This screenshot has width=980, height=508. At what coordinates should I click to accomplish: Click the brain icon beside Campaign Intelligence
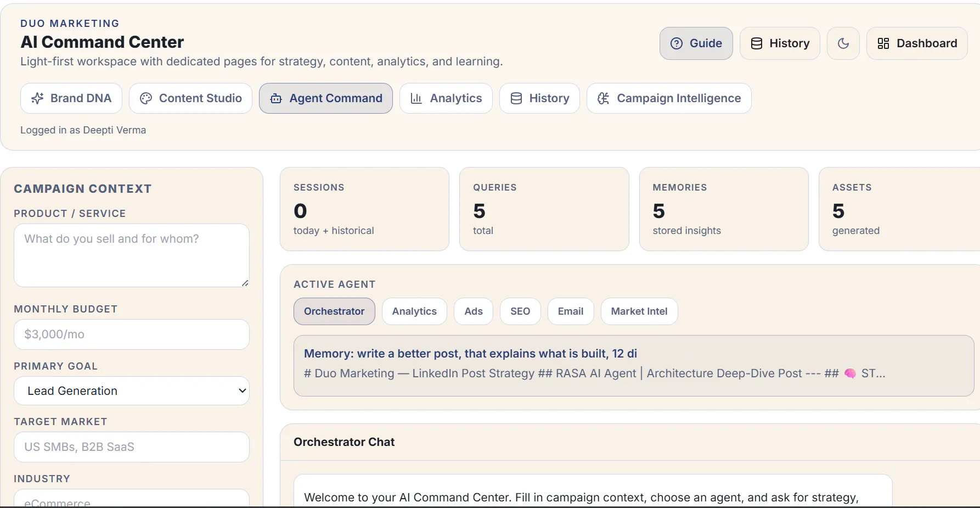[x=604, y=98]
